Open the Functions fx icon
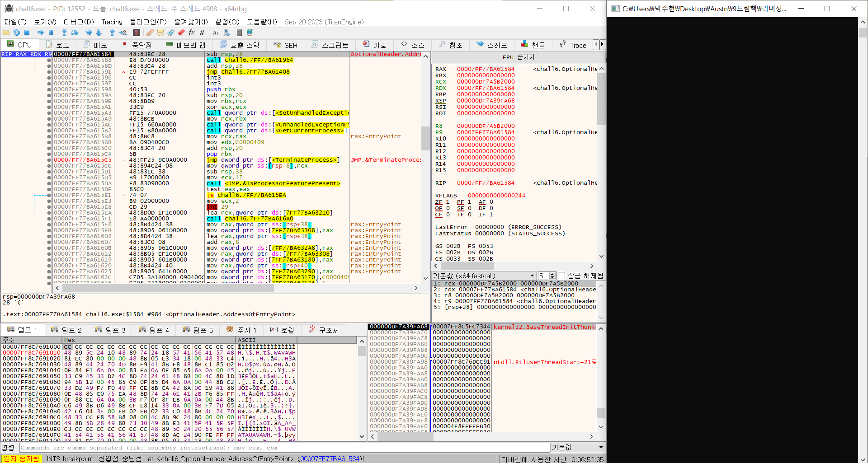 pyautogui.click(x=192, y=33)
